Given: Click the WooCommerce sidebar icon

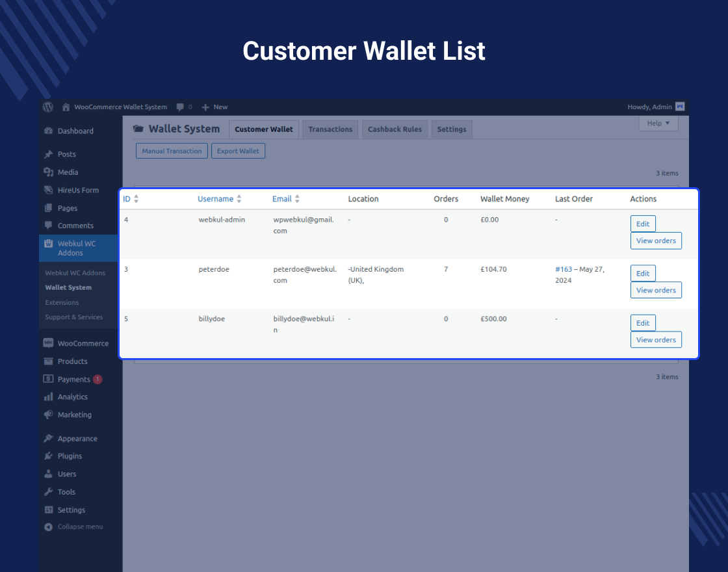Looking at the screenshot, I should point(48,343).
